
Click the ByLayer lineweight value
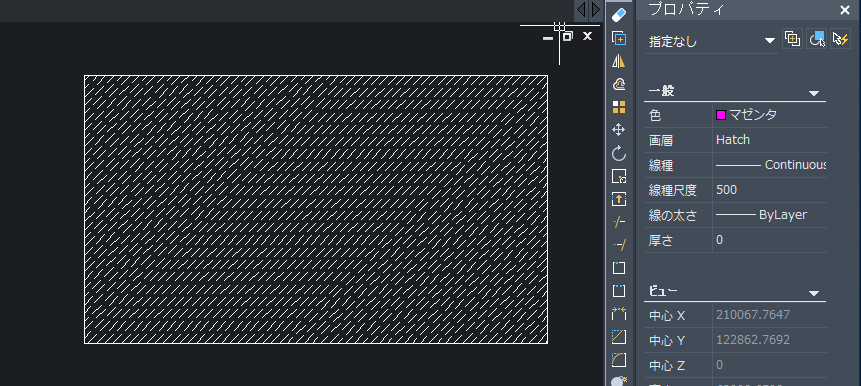pyautogui.click(x=762, y=215)
